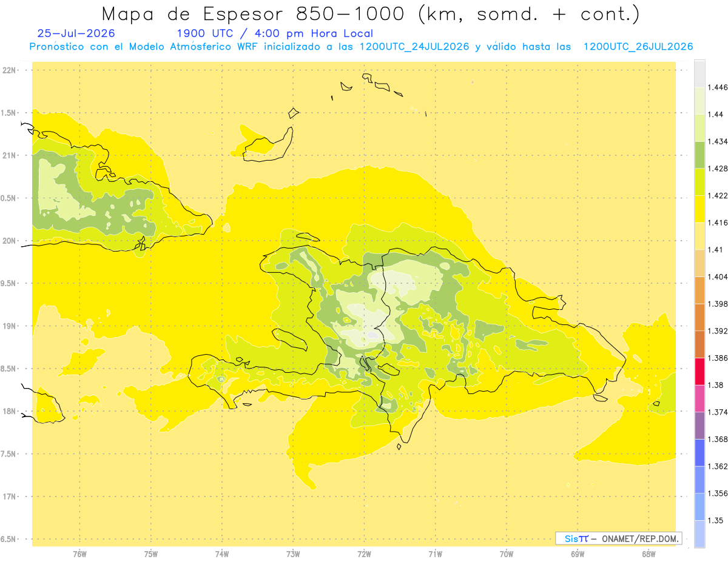Screen dimensions: 728x562
Task: Click the legend value '1.356'
Action: click(x=719, y=493)
